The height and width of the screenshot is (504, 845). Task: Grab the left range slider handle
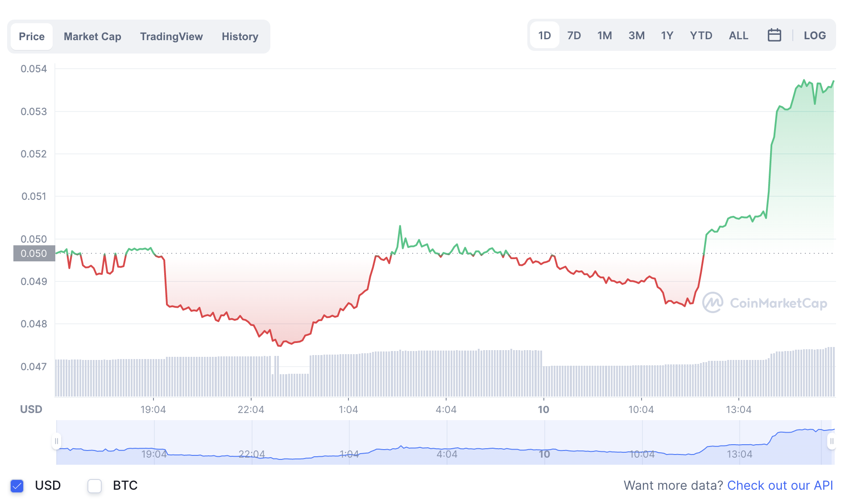tap(57, 441)
